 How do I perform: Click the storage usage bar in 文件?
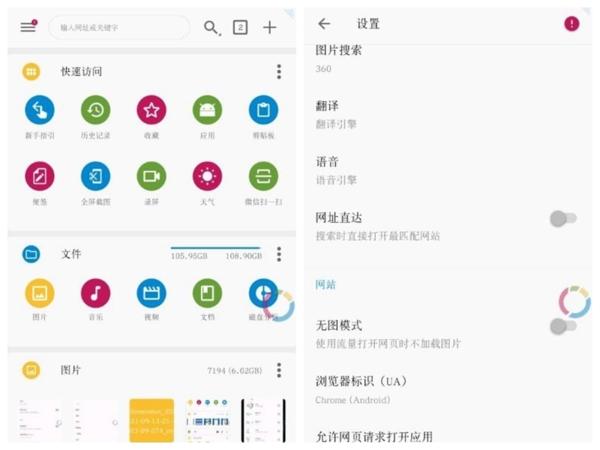[x=215, y=250]
